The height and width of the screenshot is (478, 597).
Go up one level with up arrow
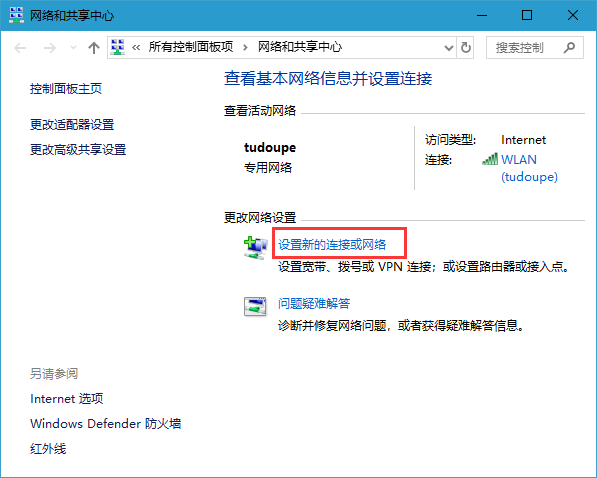coord(94,48)
